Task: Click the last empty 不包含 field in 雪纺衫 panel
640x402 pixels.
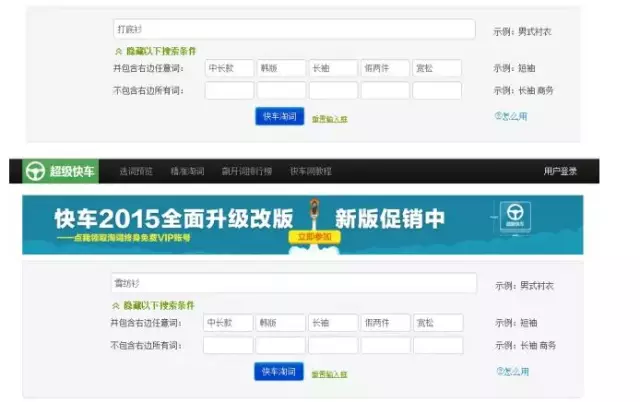Action: (x=438, y=345)
